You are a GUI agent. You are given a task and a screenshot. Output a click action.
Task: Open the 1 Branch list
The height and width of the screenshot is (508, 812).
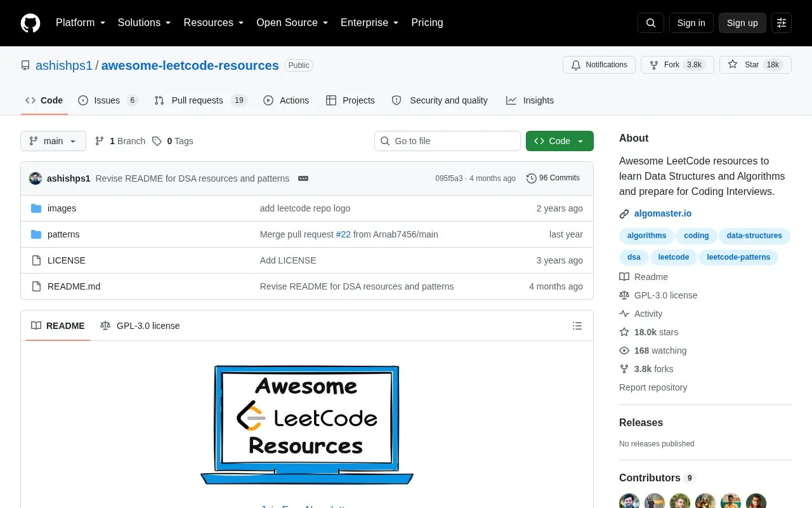[x=120, y=141]
